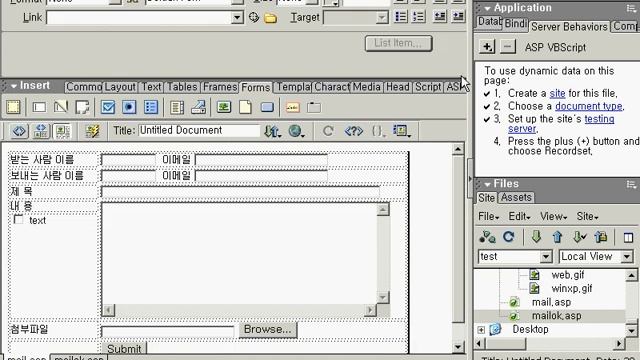Connect to remote host in Files panel
Screen dimensions: 640x360
(487, 237)
